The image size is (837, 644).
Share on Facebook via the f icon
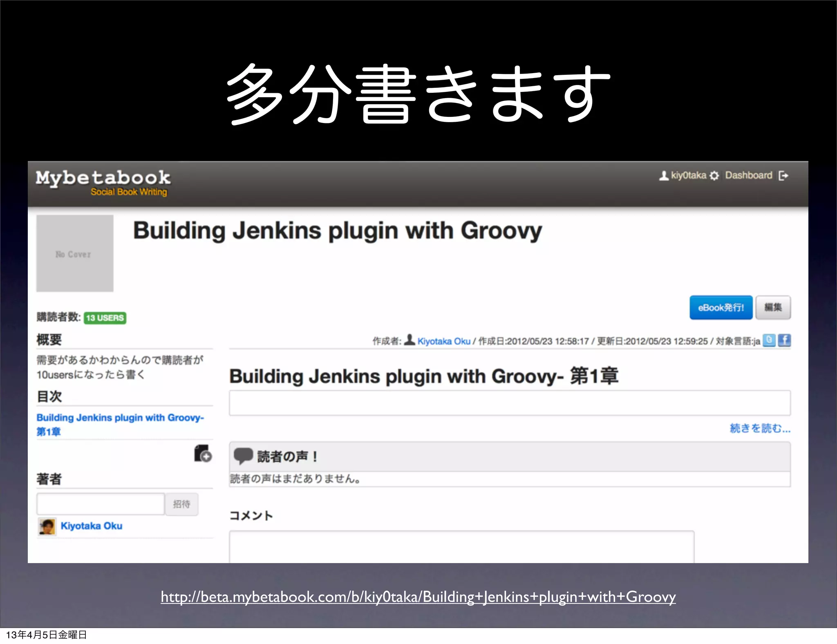coord(784,340)
